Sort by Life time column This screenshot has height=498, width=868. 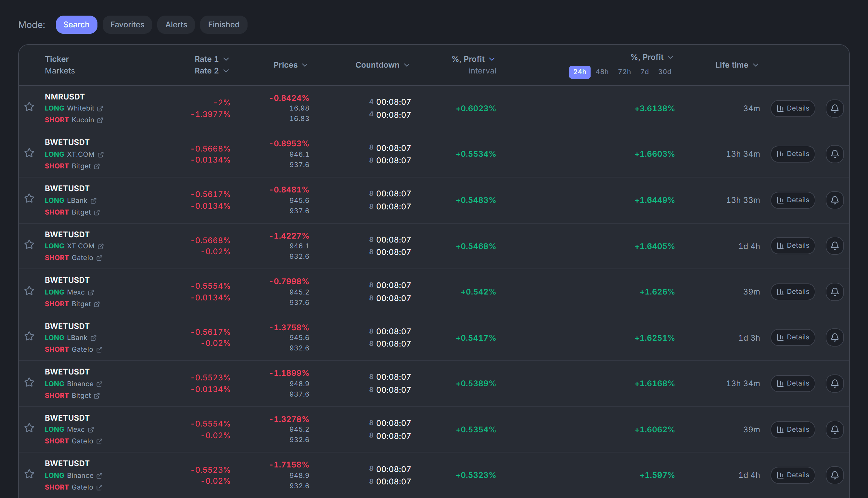point(737,65)
